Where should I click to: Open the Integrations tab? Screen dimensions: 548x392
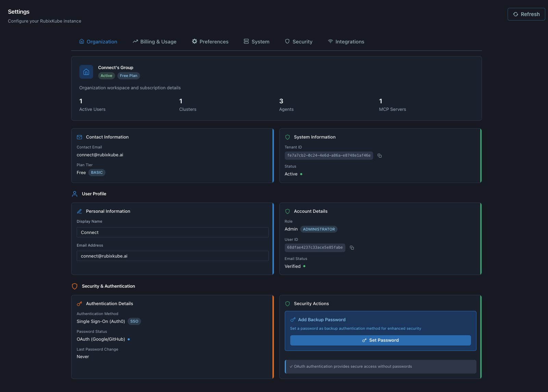coord(349,41)
